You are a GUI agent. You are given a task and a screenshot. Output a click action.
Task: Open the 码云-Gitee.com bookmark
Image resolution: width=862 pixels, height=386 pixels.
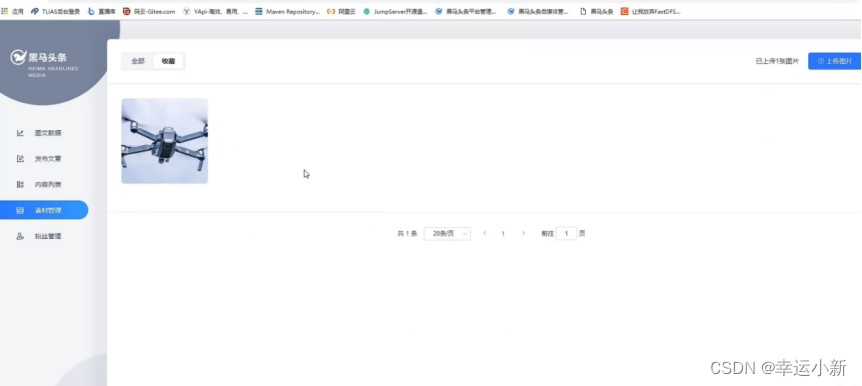coord(149,11)
